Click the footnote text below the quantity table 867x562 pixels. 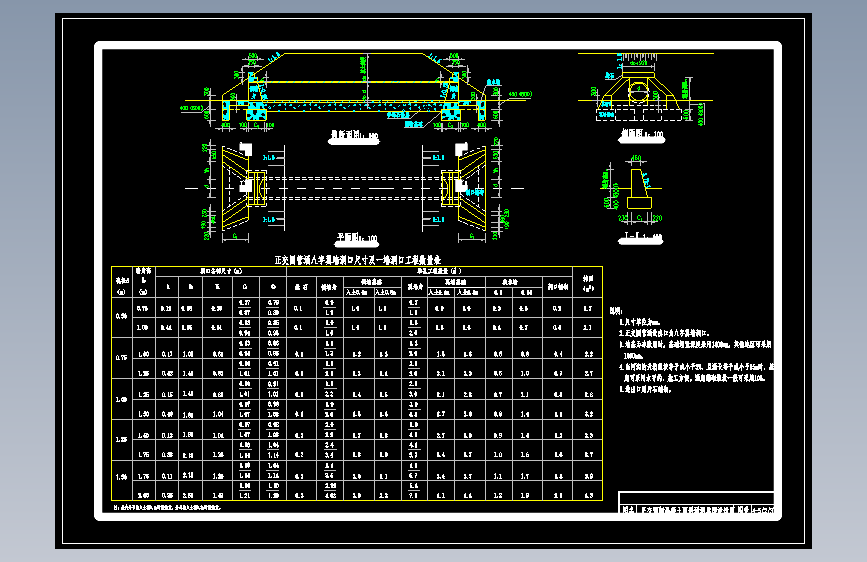click(x=168, y=507)
